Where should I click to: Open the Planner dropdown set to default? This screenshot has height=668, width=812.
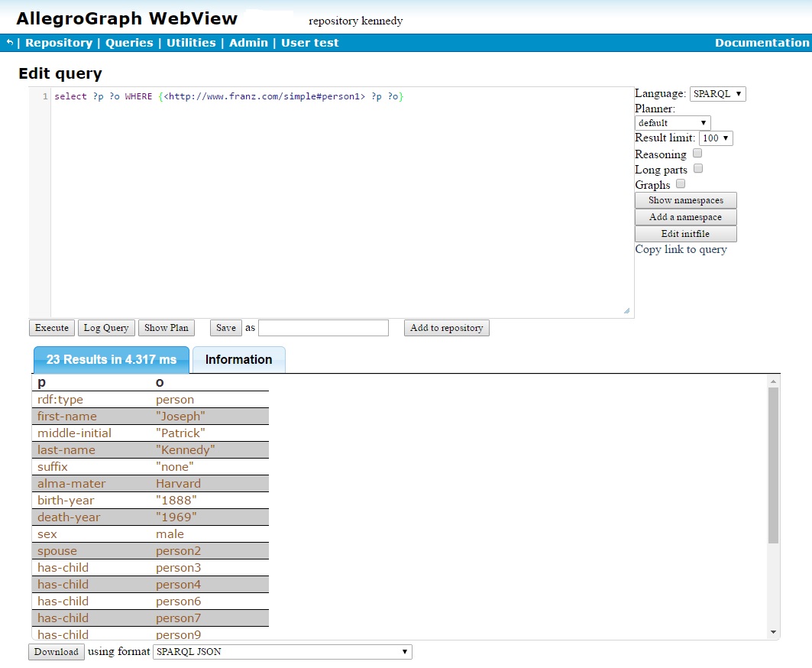click(x=671, y=122)
